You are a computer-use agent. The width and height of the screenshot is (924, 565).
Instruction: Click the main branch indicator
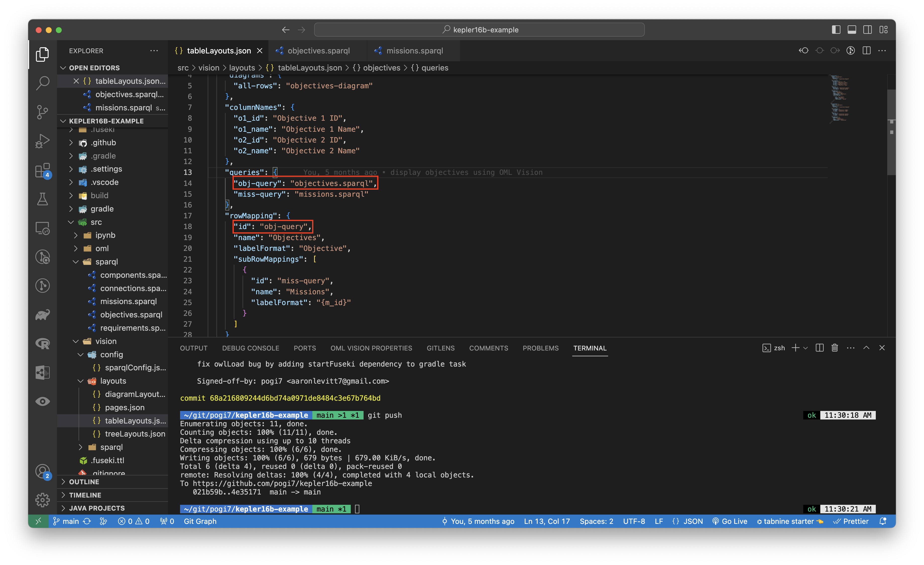(x=66, y=521)
